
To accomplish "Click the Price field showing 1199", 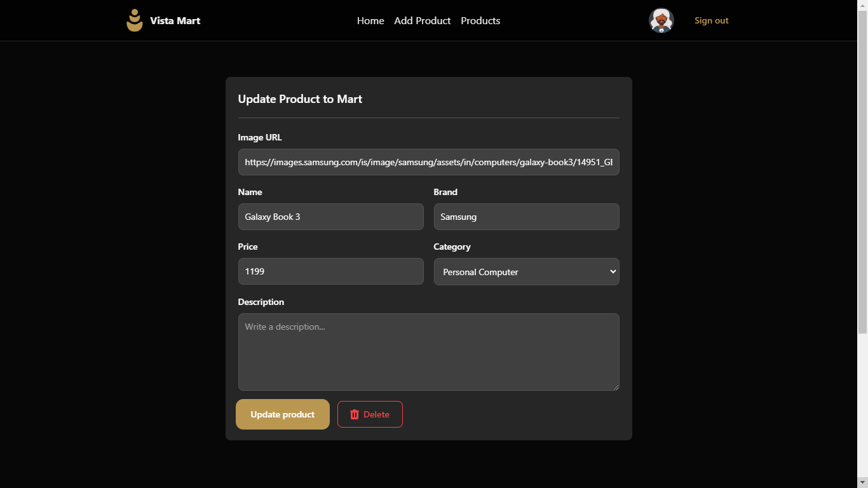I will [x=331, y=271].
